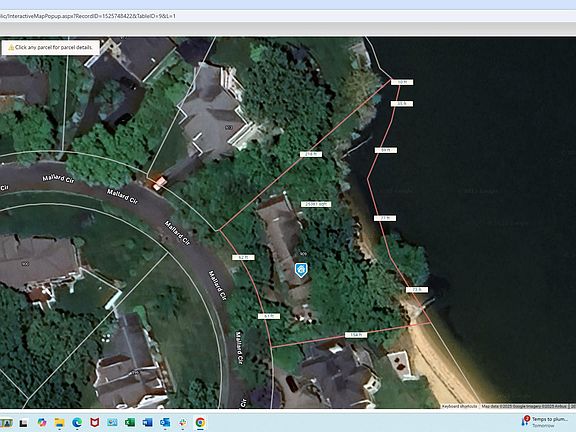Open the Photos app icon in the taskbar
Viewport: 576px width, 432px height.
pos(112,422)
